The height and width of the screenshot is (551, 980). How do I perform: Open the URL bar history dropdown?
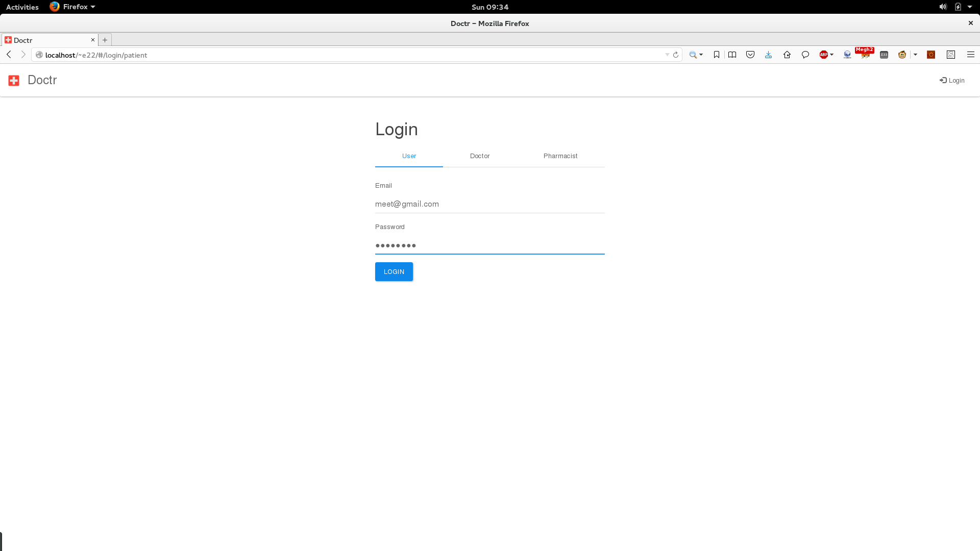[667, 55]
